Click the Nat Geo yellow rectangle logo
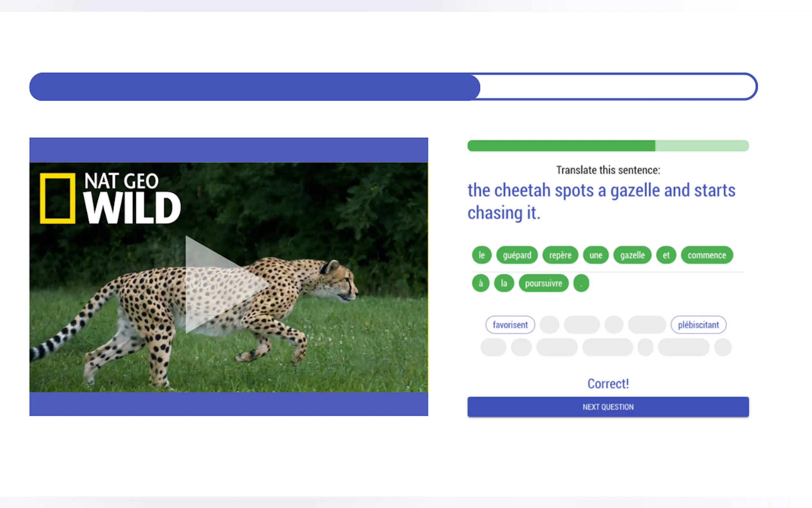 58,198
